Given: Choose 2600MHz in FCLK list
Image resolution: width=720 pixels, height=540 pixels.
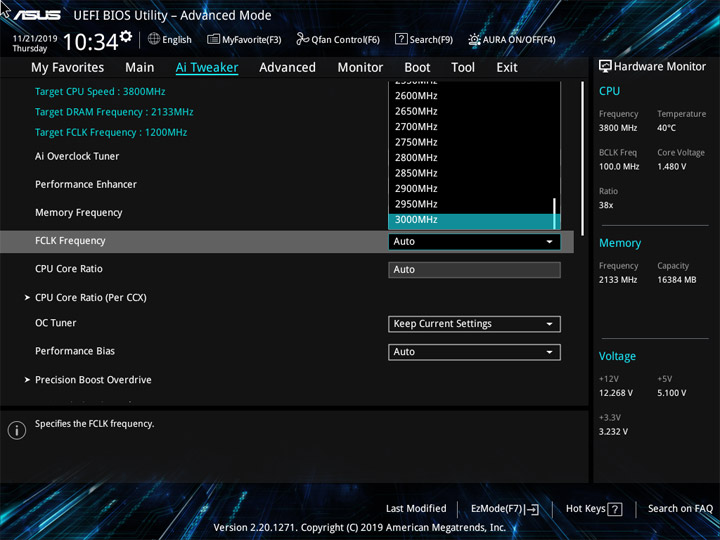Looking at the screenshot, I should 471,96.
